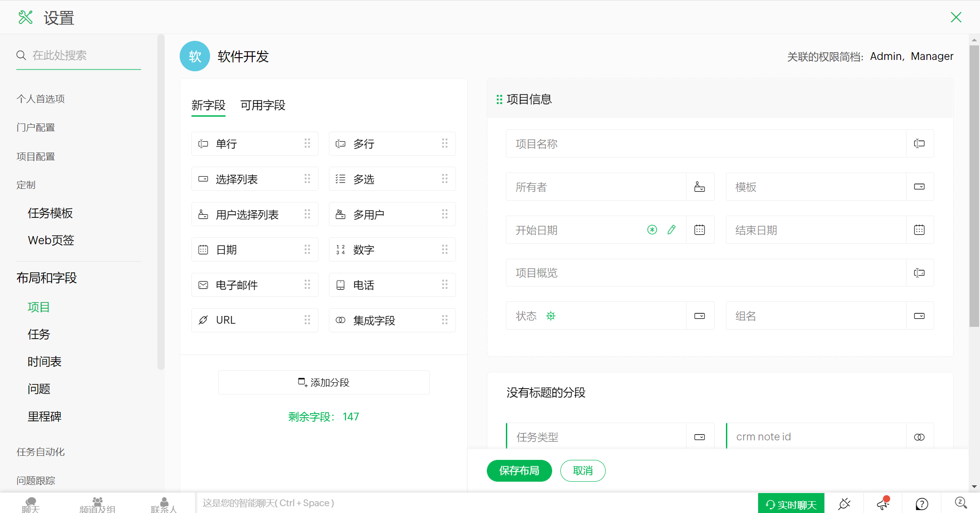The width and height of the screenshot is (980, 513).
Task: Click the green mandatory asterisk icon on 开始日期
Action: point(652,230)
